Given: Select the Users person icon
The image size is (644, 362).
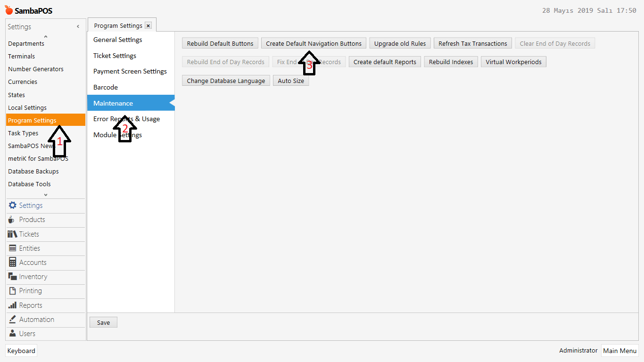Looking at the screenshot, I should point(12,333).
